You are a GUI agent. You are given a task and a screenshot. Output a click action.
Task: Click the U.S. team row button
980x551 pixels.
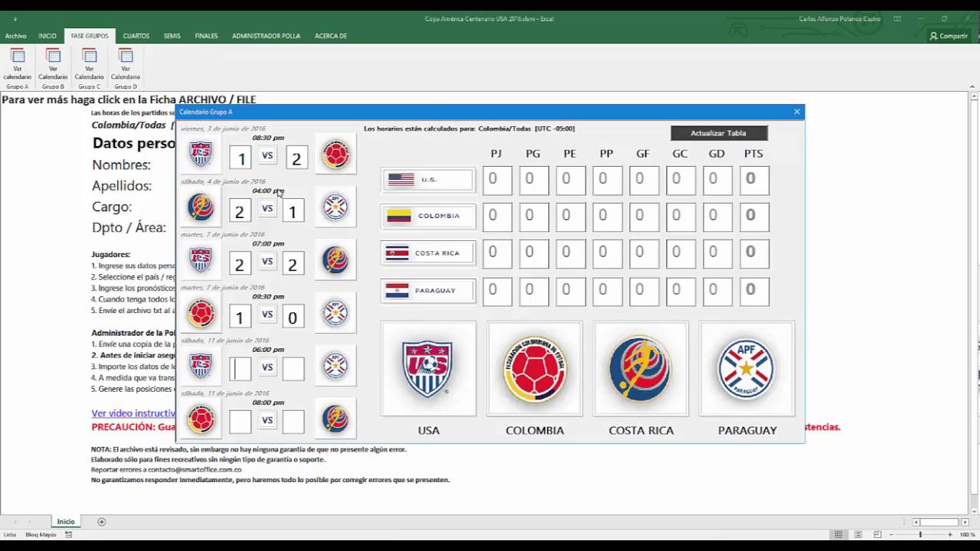[428, 180]
